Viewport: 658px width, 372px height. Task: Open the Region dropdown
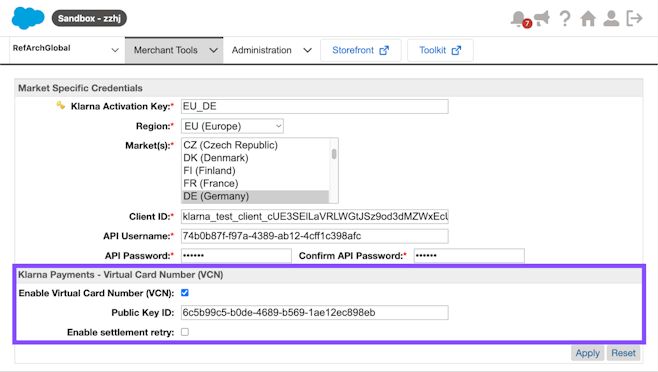click(232, 126)
